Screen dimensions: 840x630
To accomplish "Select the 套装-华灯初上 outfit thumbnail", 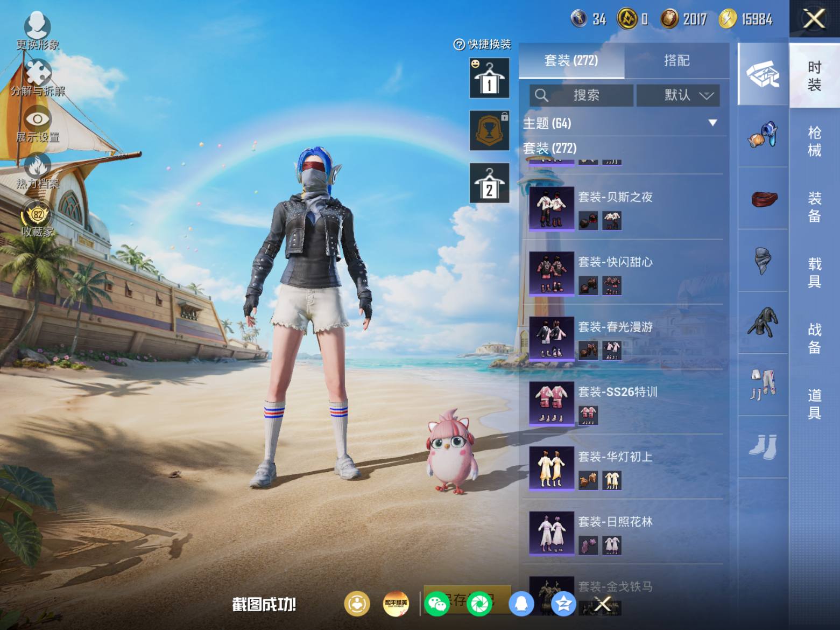I will (x=551, y=468).
